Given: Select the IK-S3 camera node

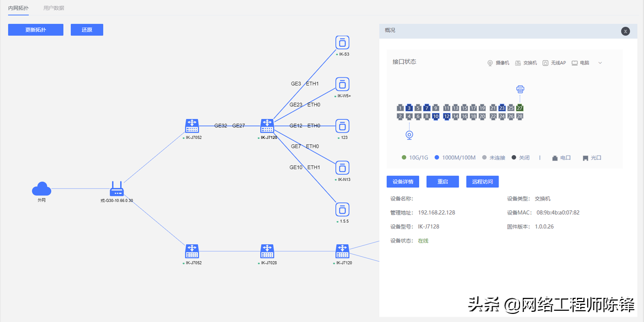Looking at the screenshot, I should pos(342,42).
